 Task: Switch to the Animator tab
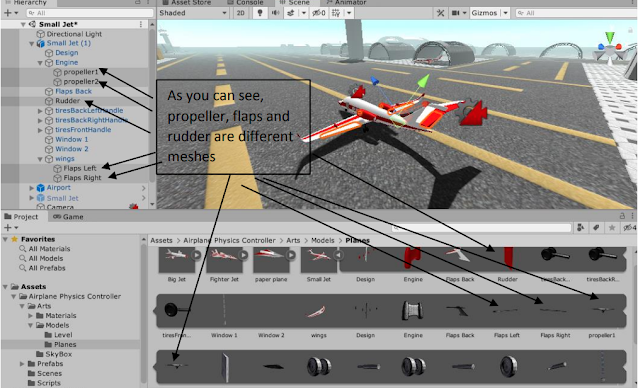[346, 2]
